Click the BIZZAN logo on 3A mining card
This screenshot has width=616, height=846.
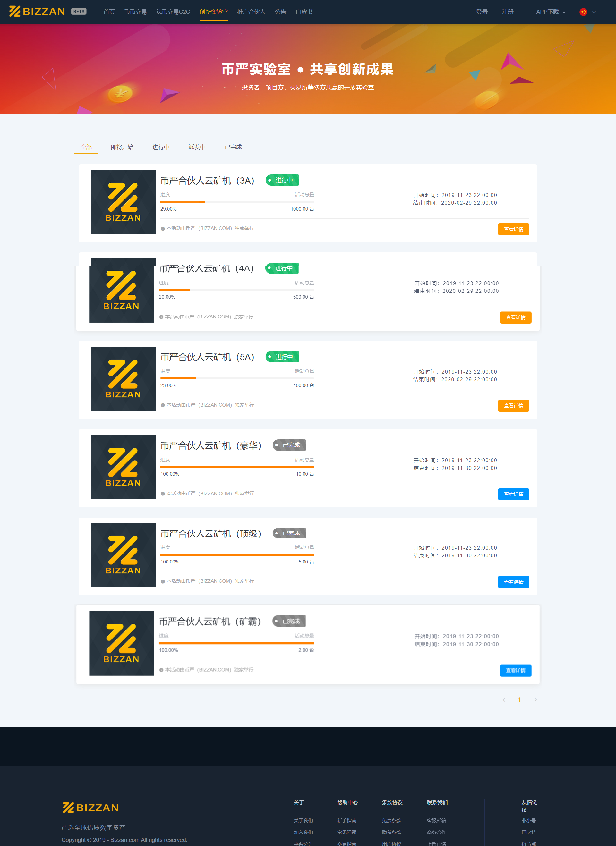pos(122,200)
